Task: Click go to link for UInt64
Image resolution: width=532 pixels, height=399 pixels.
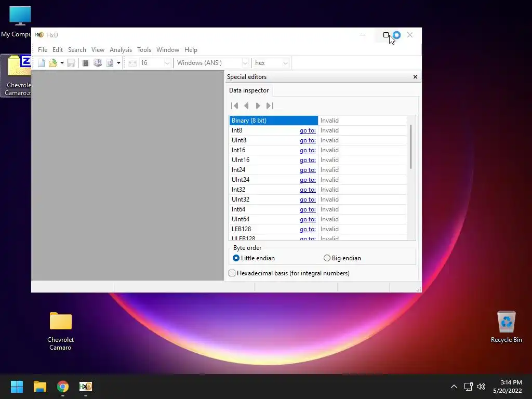Action: click(x=308, y=219)
